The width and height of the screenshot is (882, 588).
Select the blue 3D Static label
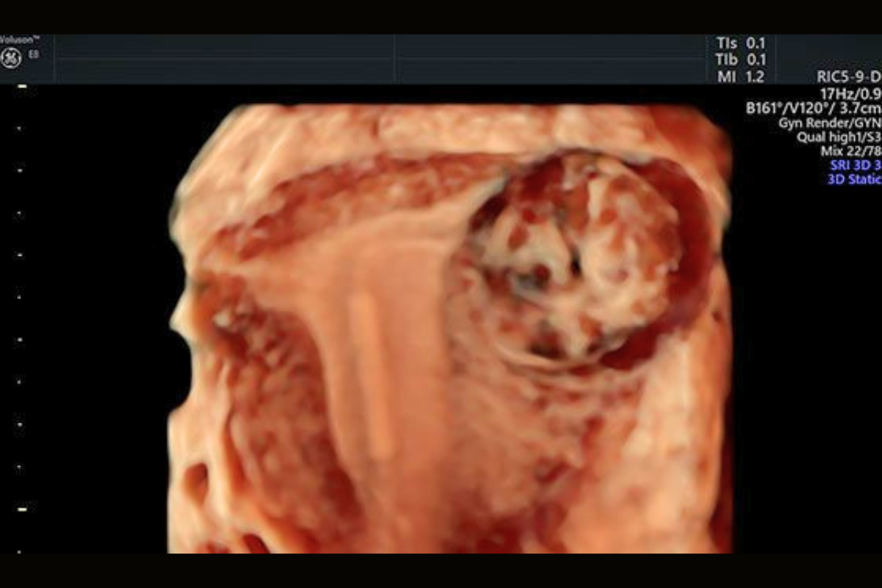click(853, 179)
